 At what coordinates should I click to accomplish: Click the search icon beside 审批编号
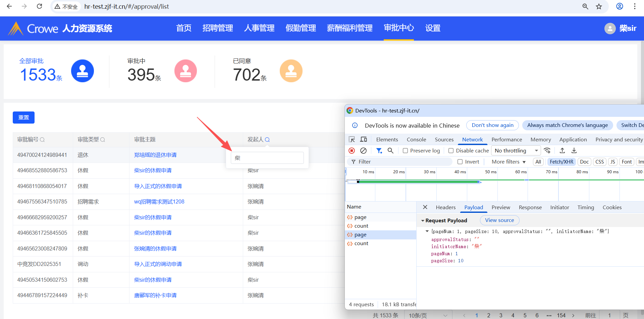(42, 140)
